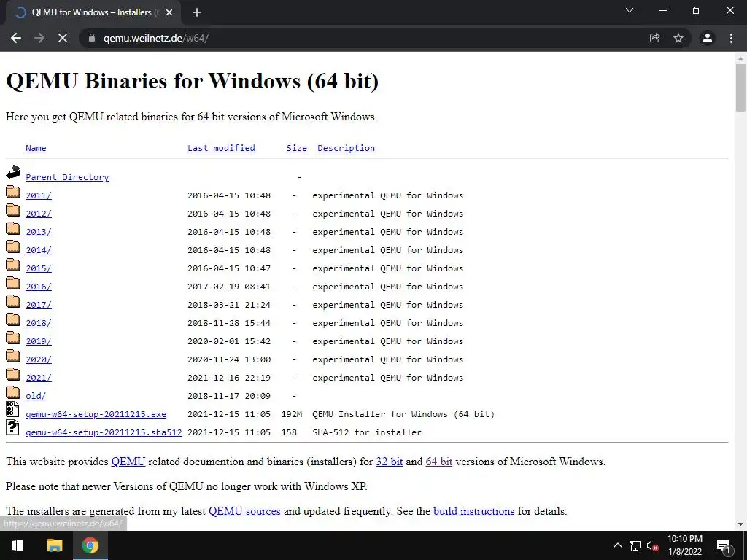Open File Explorer from the taskbar
This screenshot has height=560, width=747.
point(54,545)
